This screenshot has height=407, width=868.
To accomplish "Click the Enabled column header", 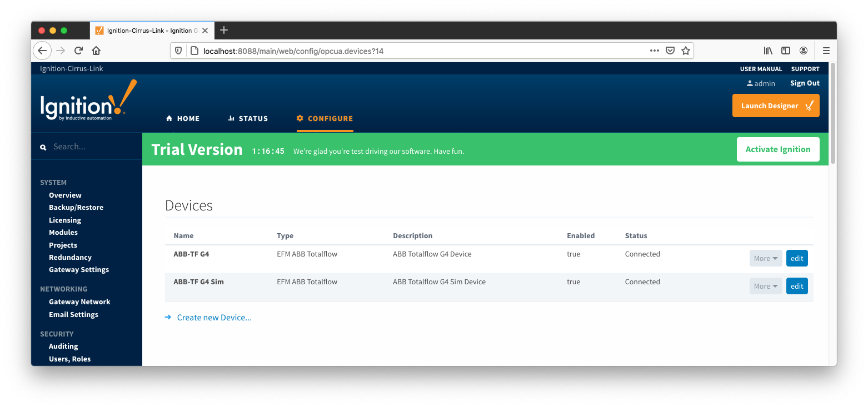I will pos(581,235).
